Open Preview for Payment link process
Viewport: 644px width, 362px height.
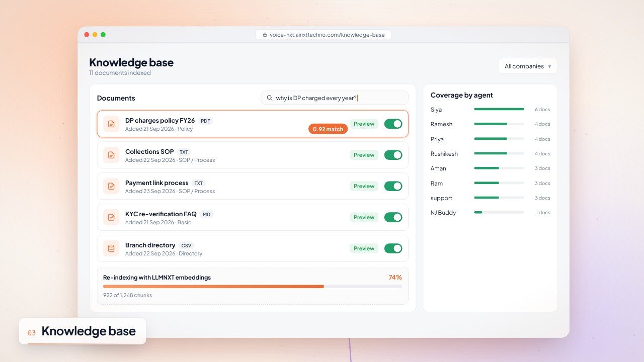(364, 186)
